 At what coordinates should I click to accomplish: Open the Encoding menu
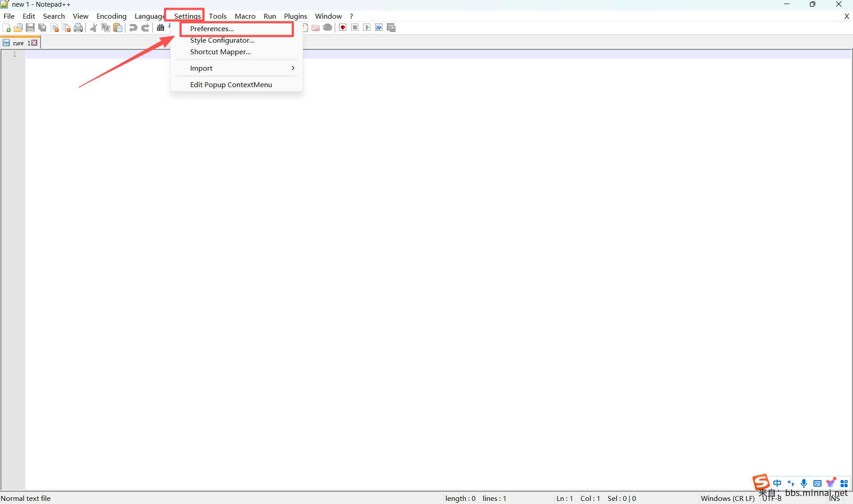point(111,16)
